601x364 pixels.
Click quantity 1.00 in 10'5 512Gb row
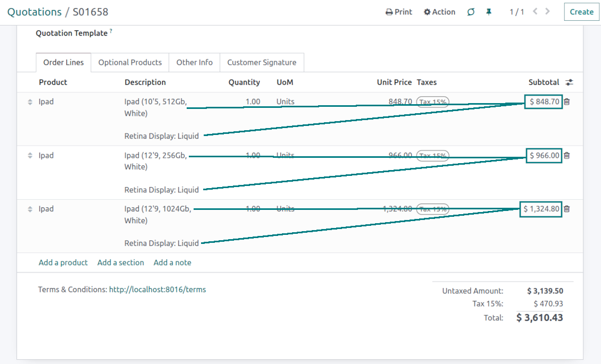point(253,102)
